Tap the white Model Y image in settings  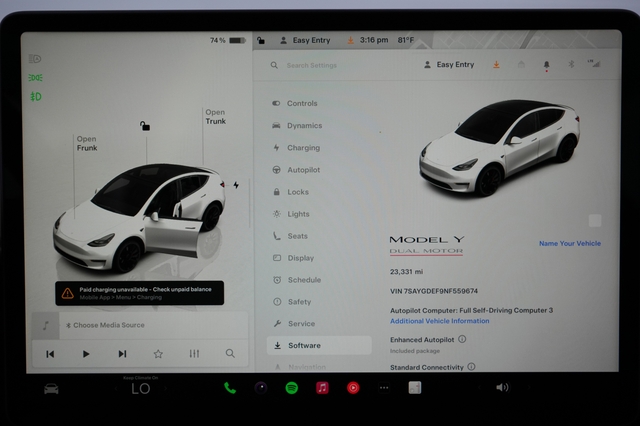pos(499,148)
